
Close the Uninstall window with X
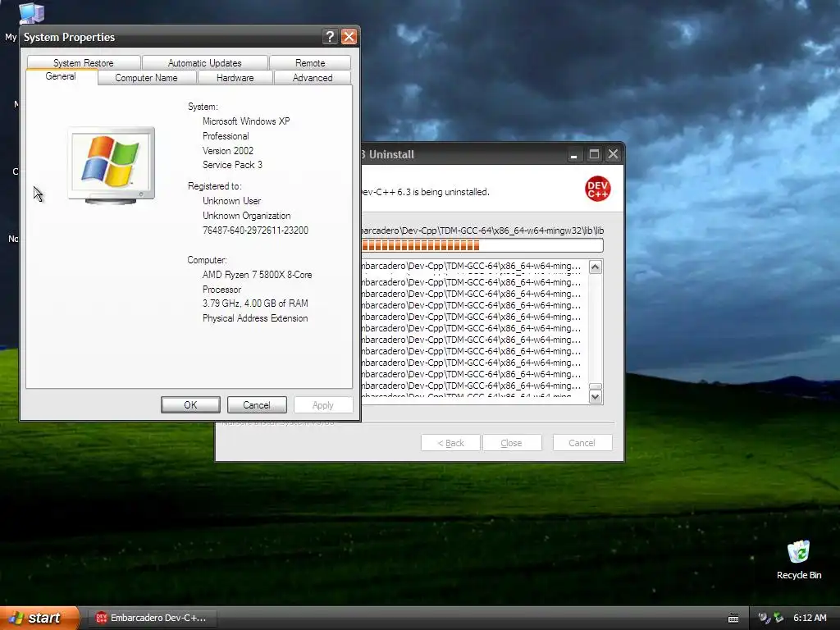pyautogui.click(x=613, y=155)
